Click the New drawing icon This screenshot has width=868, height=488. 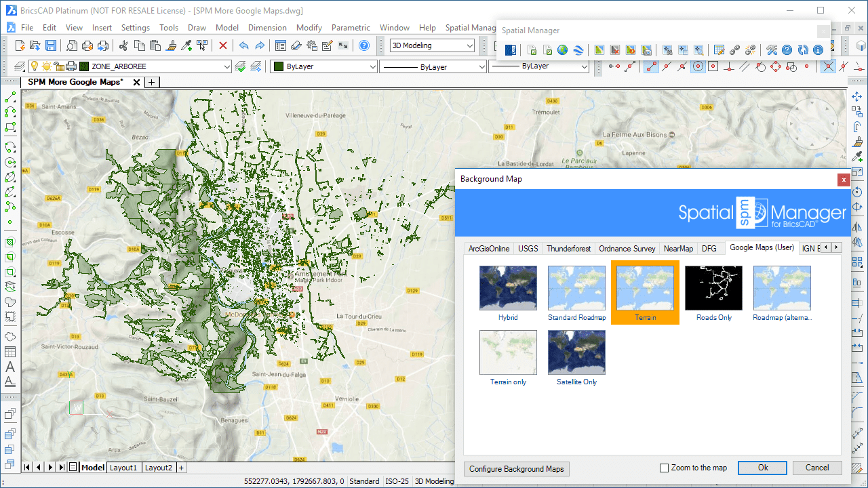[x=20, y=45]
